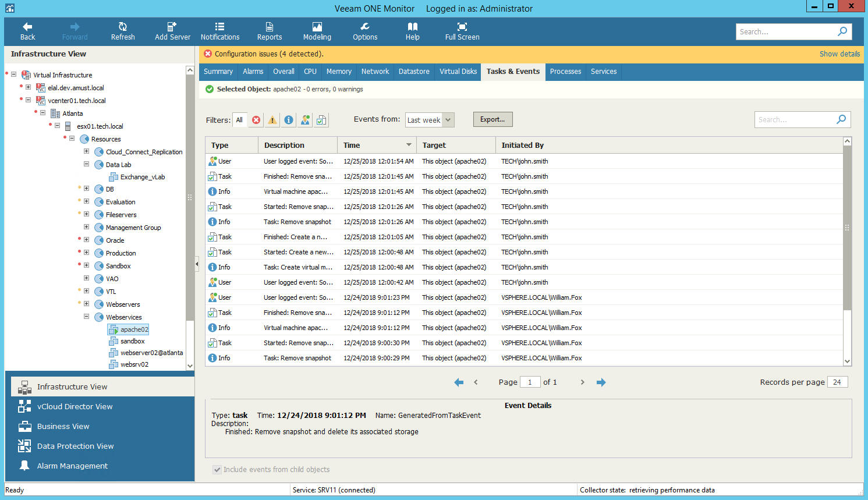The width and height of the screenshot is (868, 500).
Task: Sort events by Type column header
Action: coord(232,145)
